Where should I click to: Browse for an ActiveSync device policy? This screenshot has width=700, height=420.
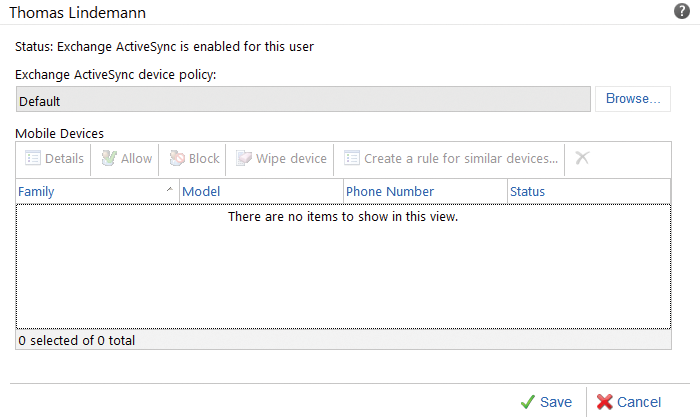tap(633, 99)
